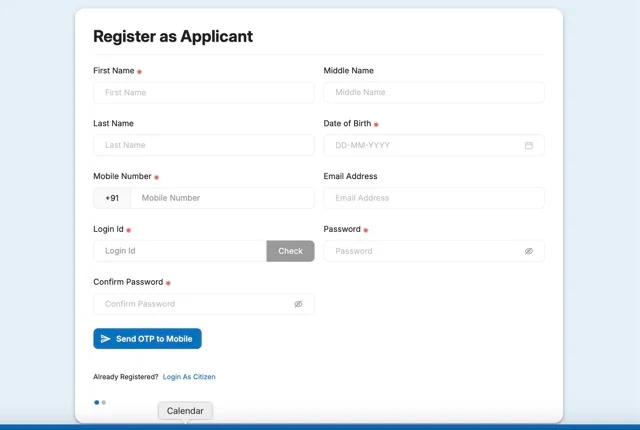Select the Date of Birth DD-MM-YYYY field
640x430 pixels.
pyautogui.click(x=434, y=145)
